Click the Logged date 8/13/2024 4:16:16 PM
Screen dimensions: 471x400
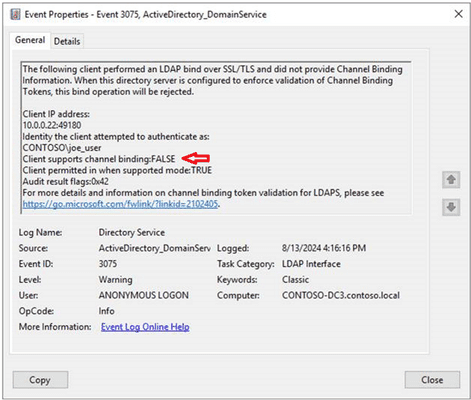324,248
